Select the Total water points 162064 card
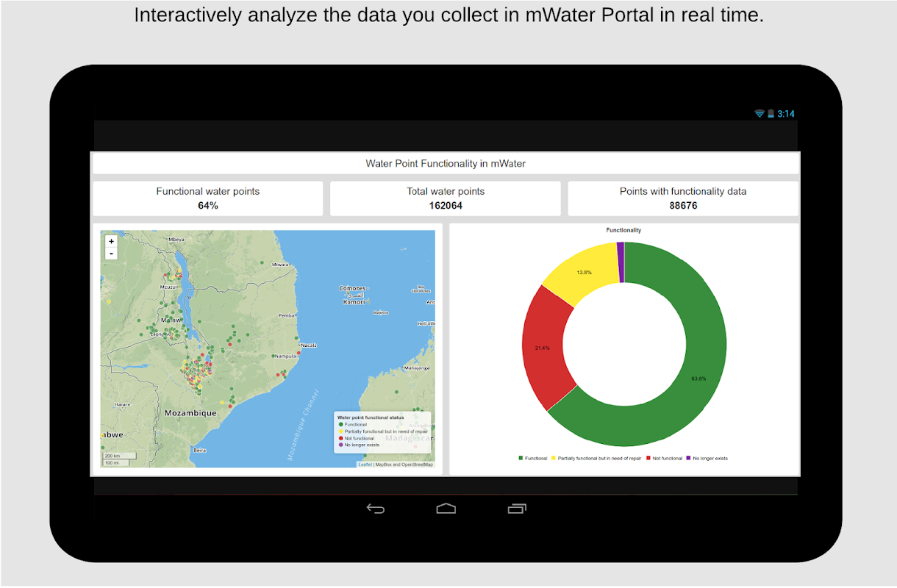 coord(446,198)
